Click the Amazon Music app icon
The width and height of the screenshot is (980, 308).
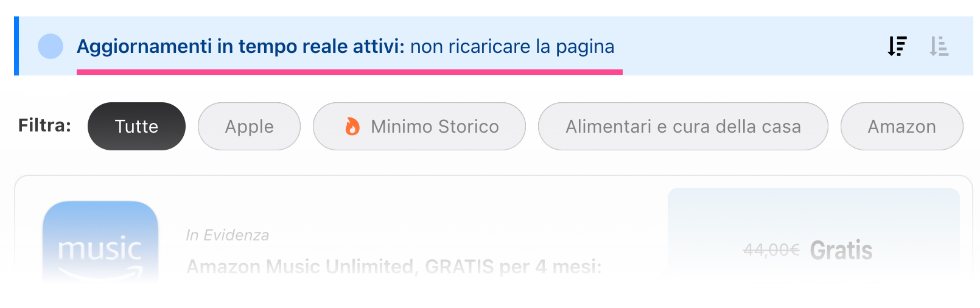pyautogui.click(x=100, y=242)
